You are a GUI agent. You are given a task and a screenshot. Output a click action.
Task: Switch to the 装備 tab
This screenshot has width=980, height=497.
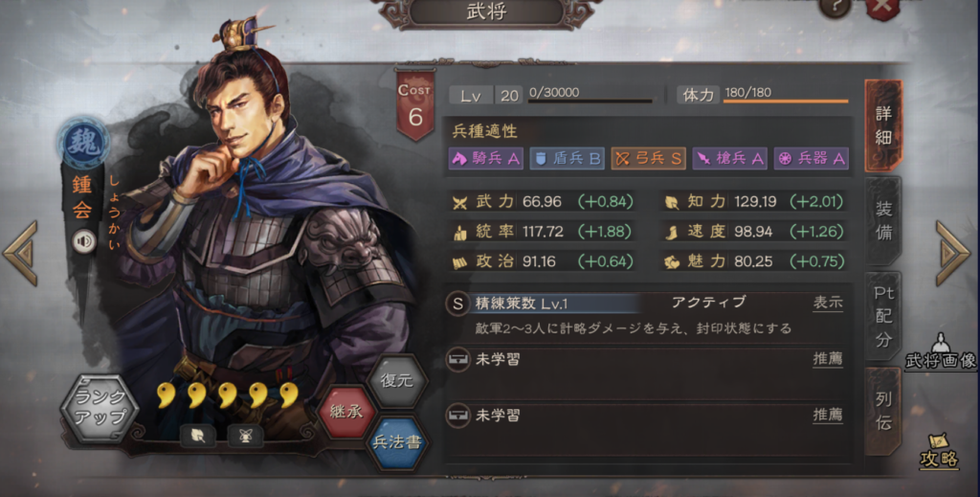883,220
